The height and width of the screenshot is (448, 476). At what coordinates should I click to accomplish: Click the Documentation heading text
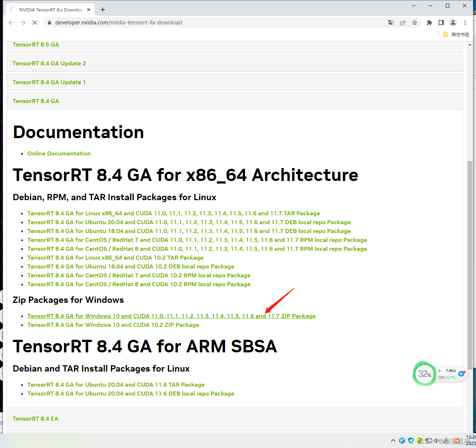78,132
